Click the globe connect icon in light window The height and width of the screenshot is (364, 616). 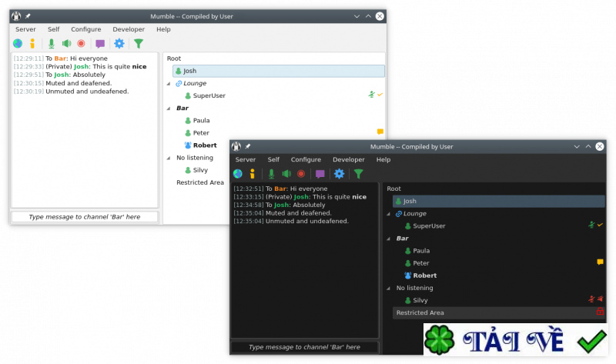point(18,44)
